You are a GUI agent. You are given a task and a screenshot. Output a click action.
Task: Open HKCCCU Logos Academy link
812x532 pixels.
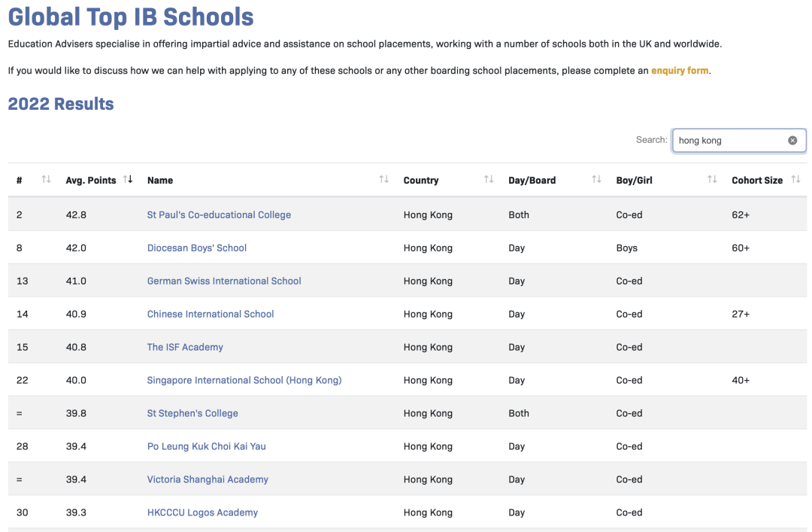tap(202, 512)
